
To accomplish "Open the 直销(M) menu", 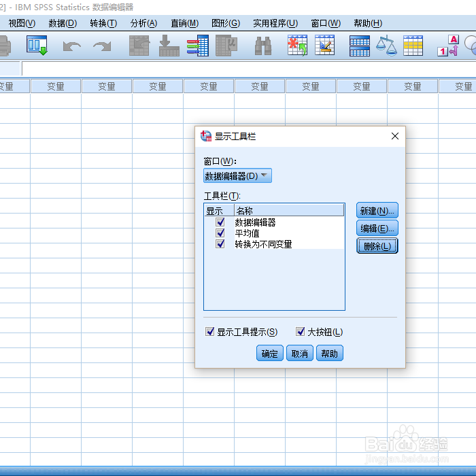I will [184, 23].
